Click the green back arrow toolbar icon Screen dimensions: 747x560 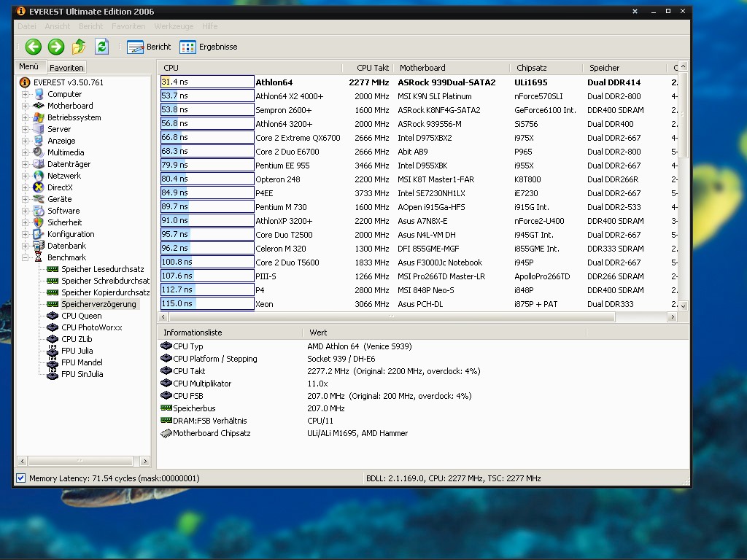[x=34, y=47]
